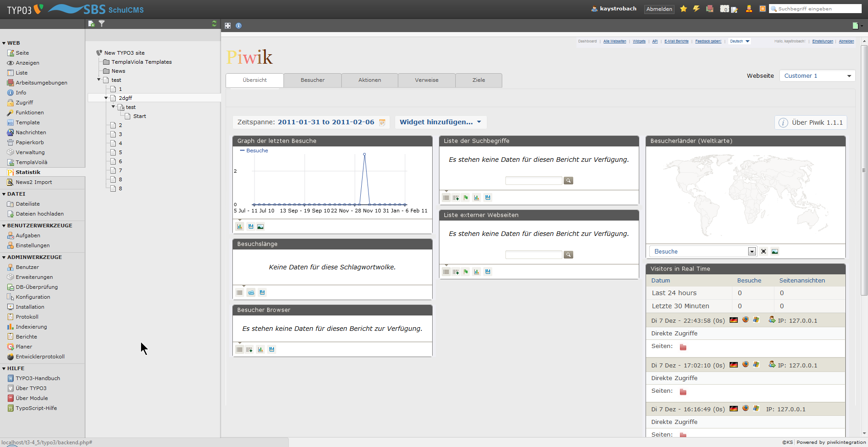Click the Datum column header

click(x=660, y=281)
